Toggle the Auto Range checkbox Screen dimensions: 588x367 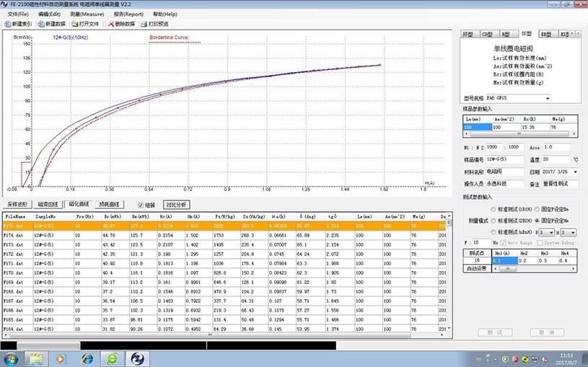pyautogui.click(x=504, y=243)
